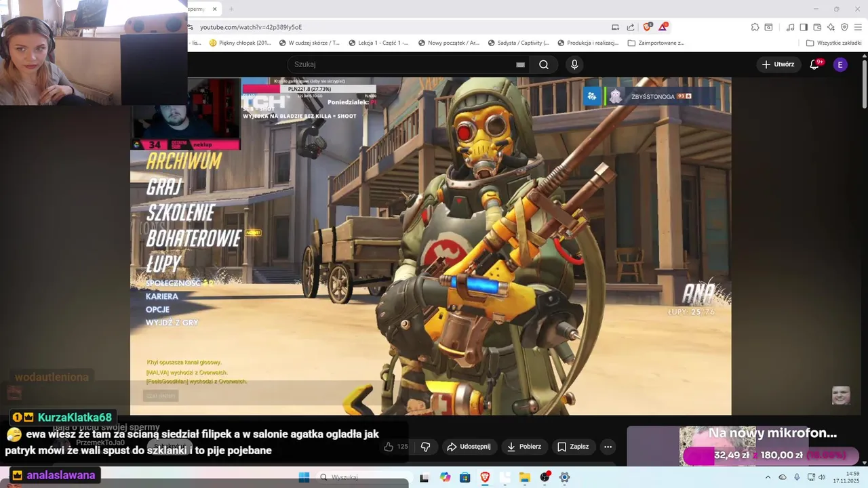Open the on-screen keyboard icon in search box
This screenshot has width=868, height=488.
tap(520, 64)
